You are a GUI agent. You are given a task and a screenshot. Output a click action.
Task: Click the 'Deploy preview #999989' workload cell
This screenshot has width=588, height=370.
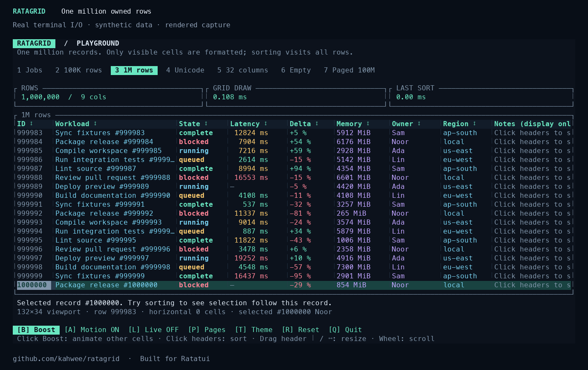[102, 186]
